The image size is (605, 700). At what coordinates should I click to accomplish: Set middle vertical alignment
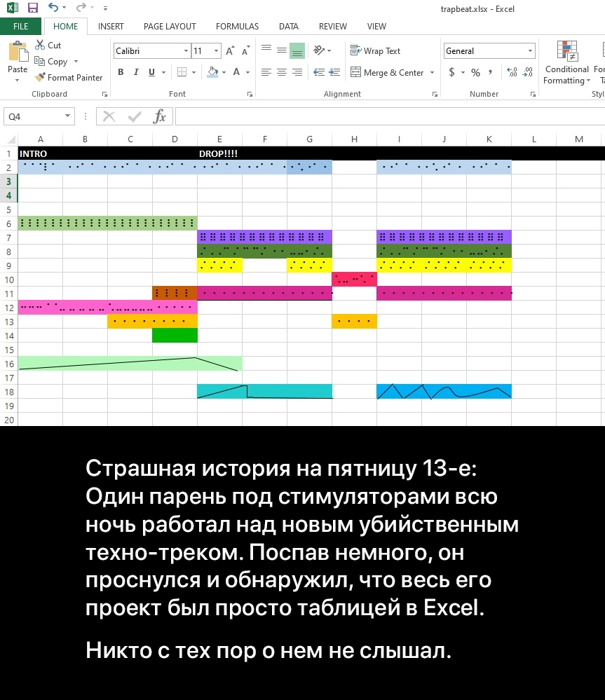282,50
